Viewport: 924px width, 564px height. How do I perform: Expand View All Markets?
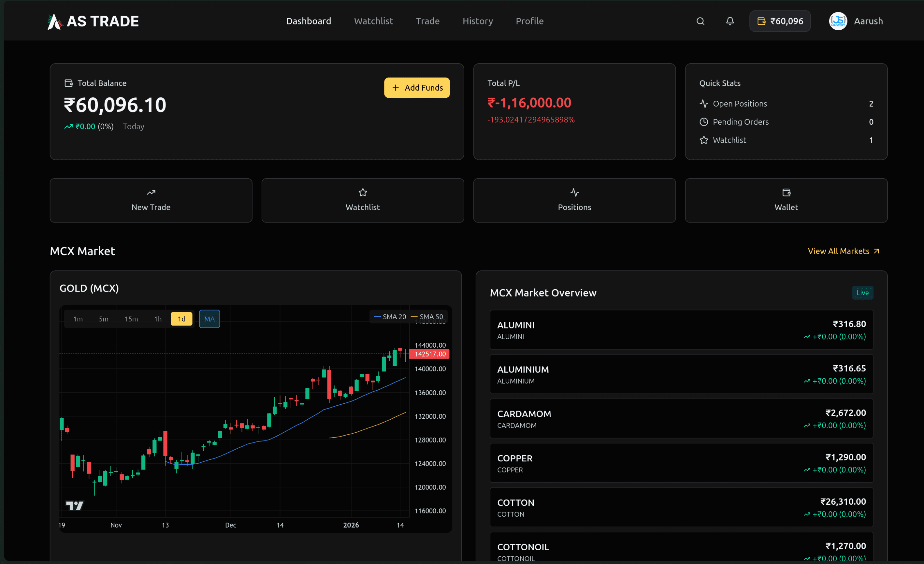(844, 251)
